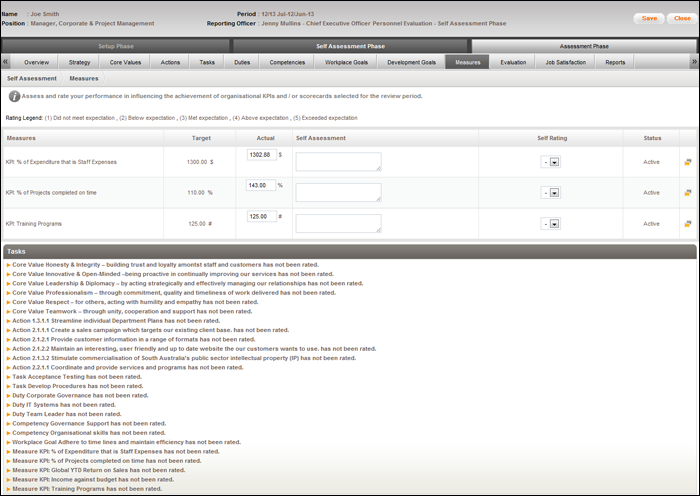The width and height of the screenshot is (700, 496).
Task: Open Duty Corporate Governance not rated item
Action: (x=80, y=396)
